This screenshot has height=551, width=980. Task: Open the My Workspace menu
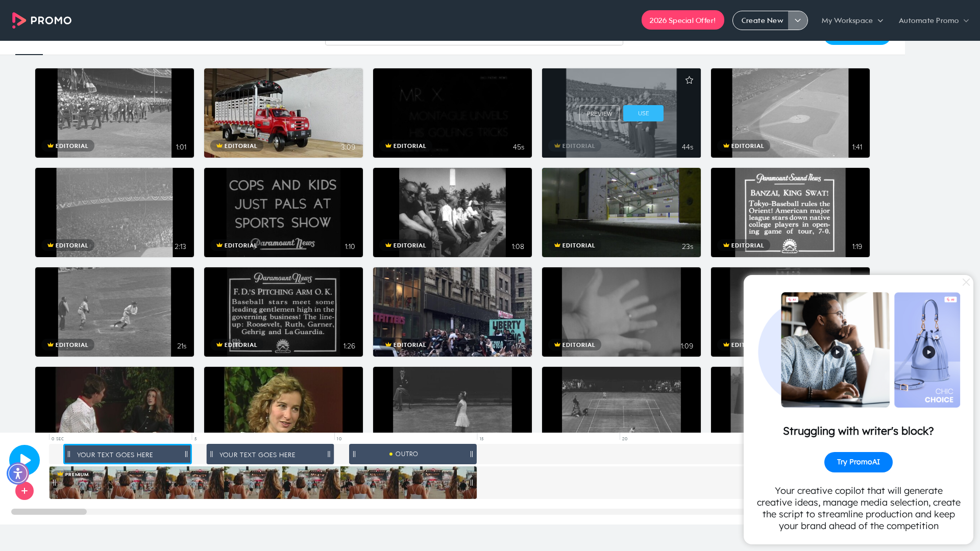click(x=852, y=20)
